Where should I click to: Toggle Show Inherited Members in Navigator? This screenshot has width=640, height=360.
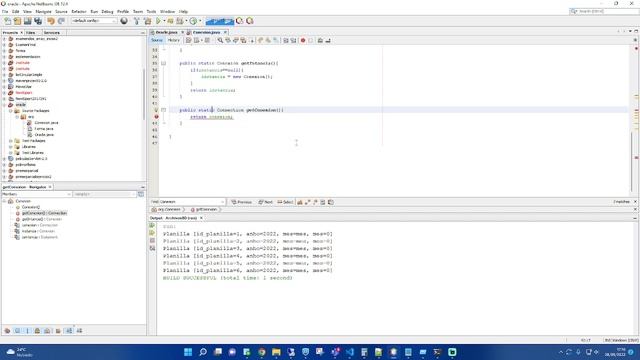[7, 331]
